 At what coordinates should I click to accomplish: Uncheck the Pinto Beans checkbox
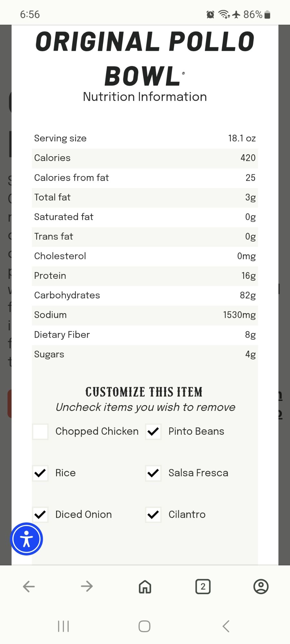pos(153,431)
